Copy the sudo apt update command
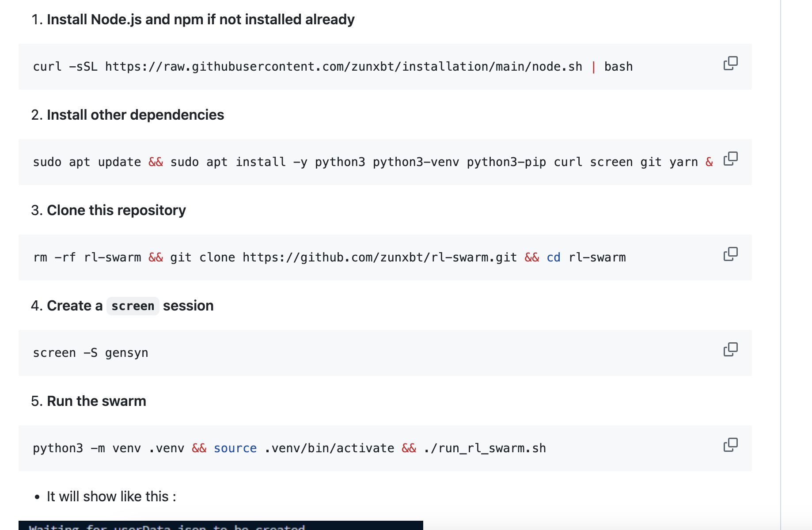This screenshot has width=812, height=530. (x=730, y=159)
